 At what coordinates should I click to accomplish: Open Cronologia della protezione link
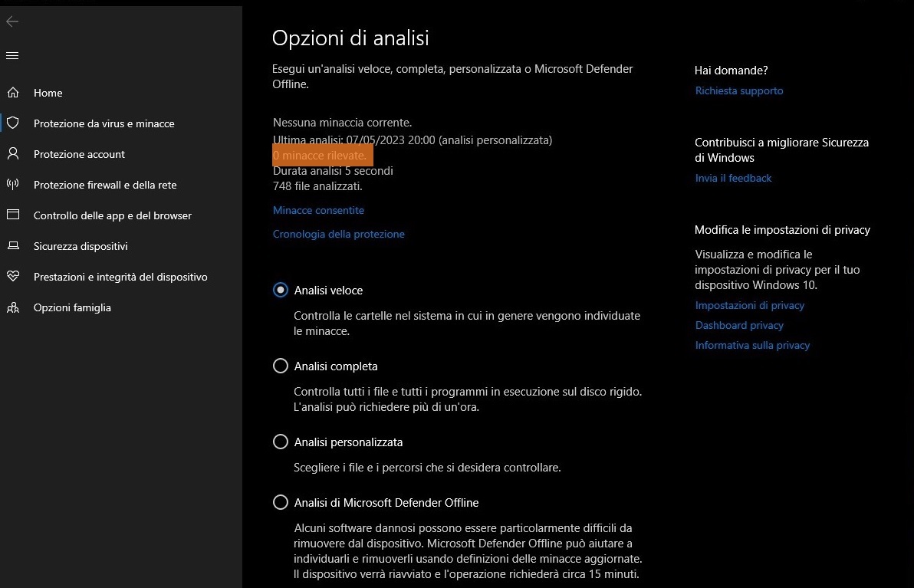coord(338,234)
